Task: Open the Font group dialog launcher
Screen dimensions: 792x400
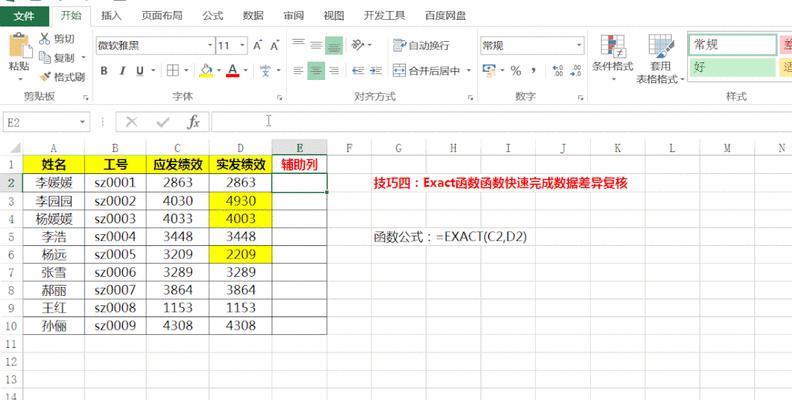Action: (x=279, y=97)
